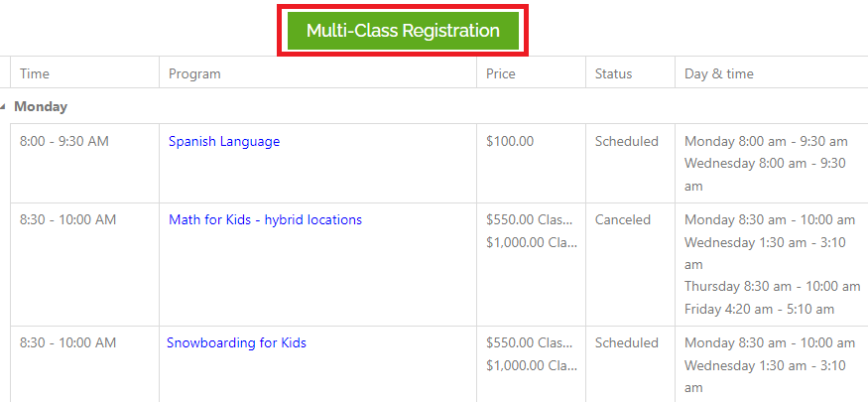Image resolution: width=868 pixels, height=402 pixels.
Task: Click Snowboarding for Kids $550.00 price entry
Action: point(529,342)
